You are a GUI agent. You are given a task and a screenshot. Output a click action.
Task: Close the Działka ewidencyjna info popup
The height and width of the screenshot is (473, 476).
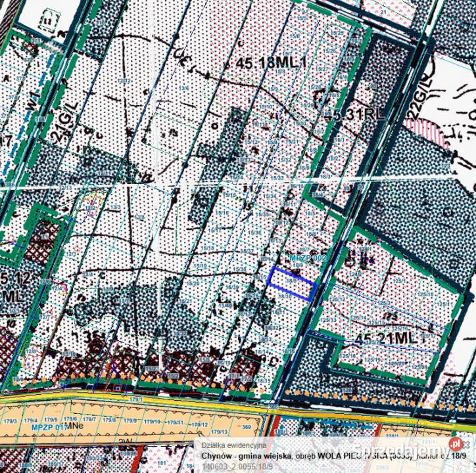[467, 445]
